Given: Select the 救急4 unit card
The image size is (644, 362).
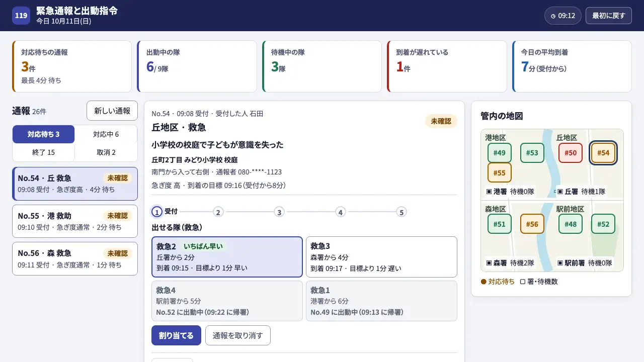Looking at the screenshot, I should 227,301.
